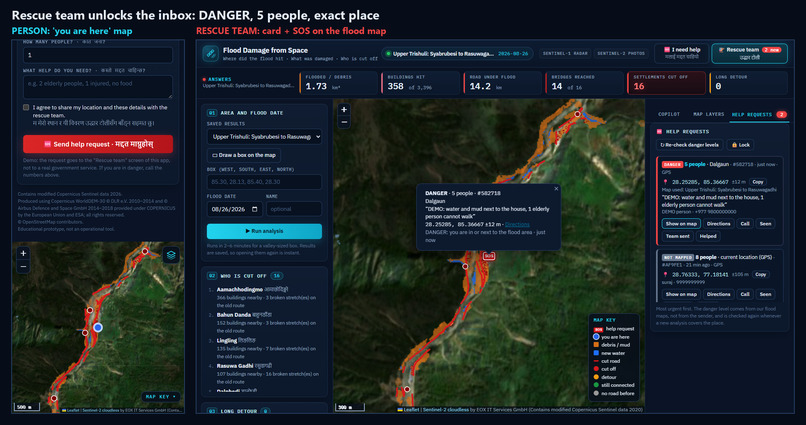Open the Upper Trishuli area selector pill

click(457, 53)
